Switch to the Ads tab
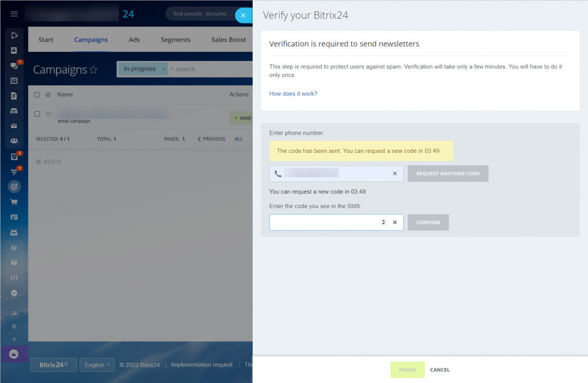This screenshot has width=588, height=383. (x=134, y=39)
